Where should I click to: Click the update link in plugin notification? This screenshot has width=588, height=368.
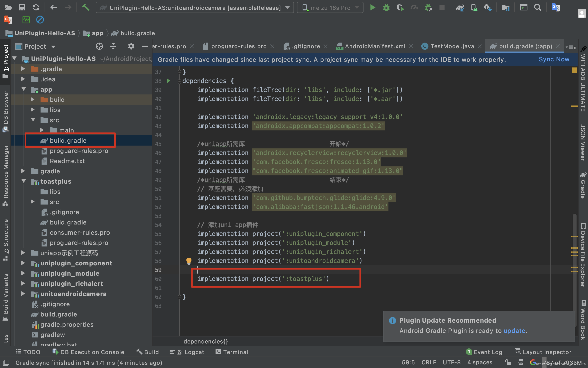pos(514,331)
